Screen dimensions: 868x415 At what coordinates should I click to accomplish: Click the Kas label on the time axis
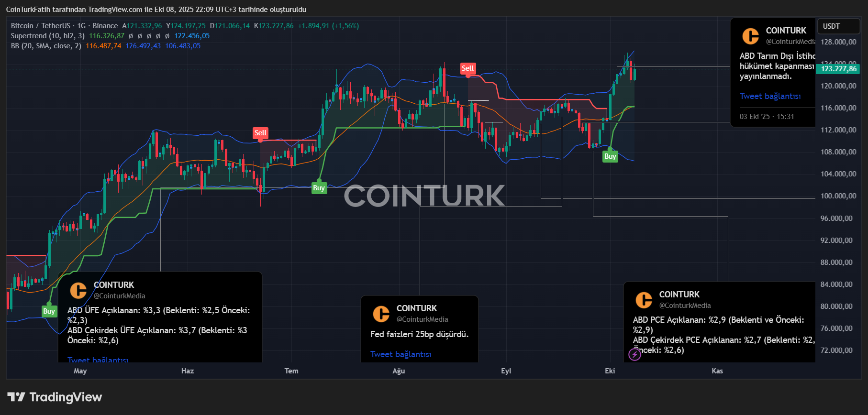tap(717, 371)
